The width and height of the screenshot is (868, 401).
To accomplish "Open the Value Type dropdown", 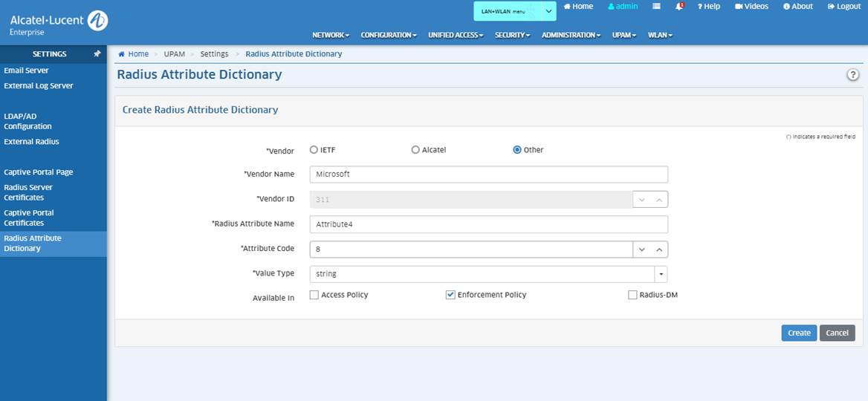I will (661, 274).
